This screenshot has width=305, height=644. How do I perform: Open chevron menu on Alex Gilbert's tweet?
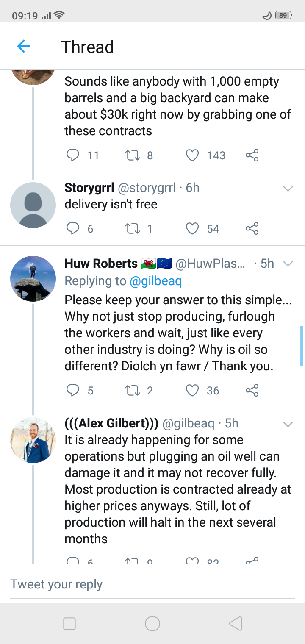click(x=288, y=424)
